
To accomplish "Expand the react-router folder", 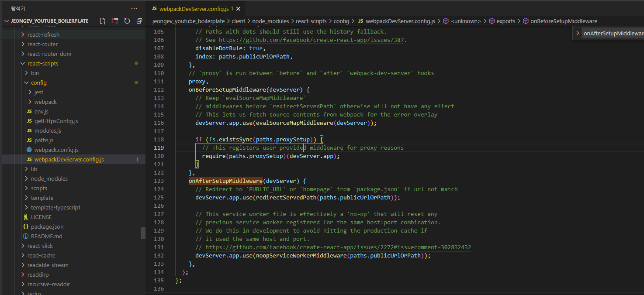I will (73, 44).
